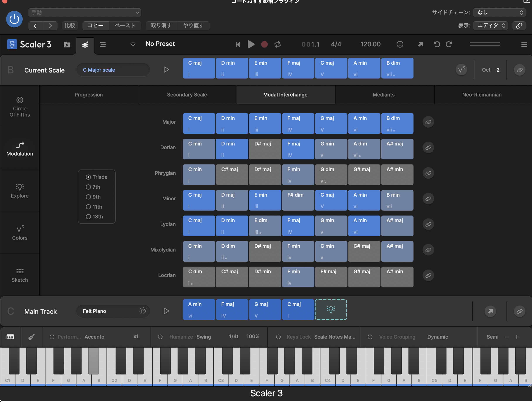Viewport: 532px width, 402px height.
Task: Link the Phrygian mode row
Action: click(x=428, y=173)
